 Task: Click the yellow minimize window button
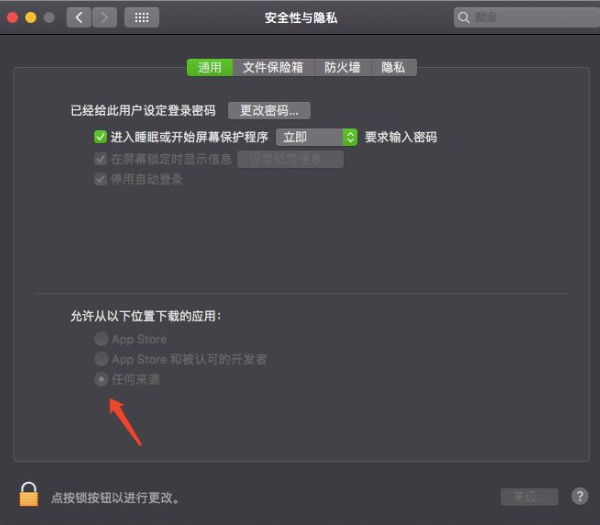click(x=31, y=17)
